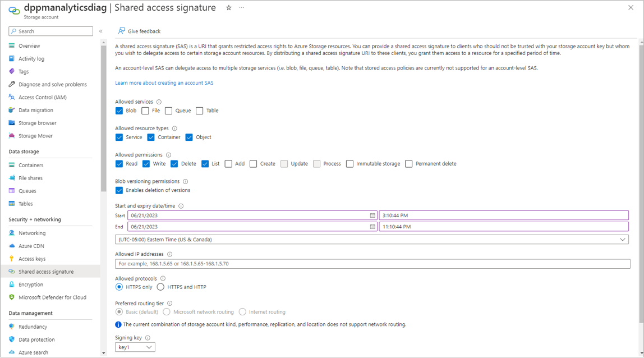The width and height of the screenshot is (644, 358).
Task: Toggle the Object resource type checkbox
Action: [x=189, y=137]
